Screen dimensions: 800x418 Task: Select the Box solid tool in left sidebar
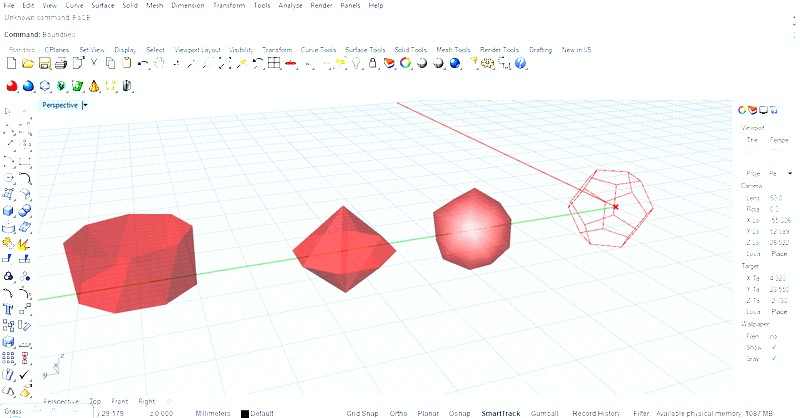pyautogui.click(x=8, y=211)
